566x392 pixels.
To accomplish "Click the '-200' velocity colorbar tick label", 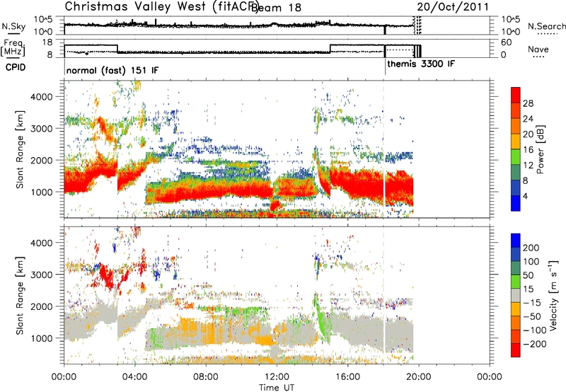I will tap(533, 344).
